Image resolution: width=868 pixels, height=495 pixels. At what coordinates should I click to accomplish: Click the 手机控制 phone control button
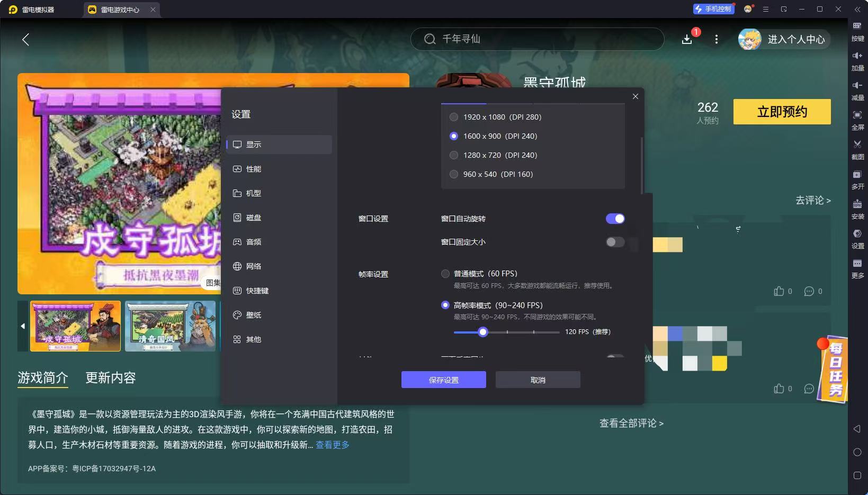point(713,9)
